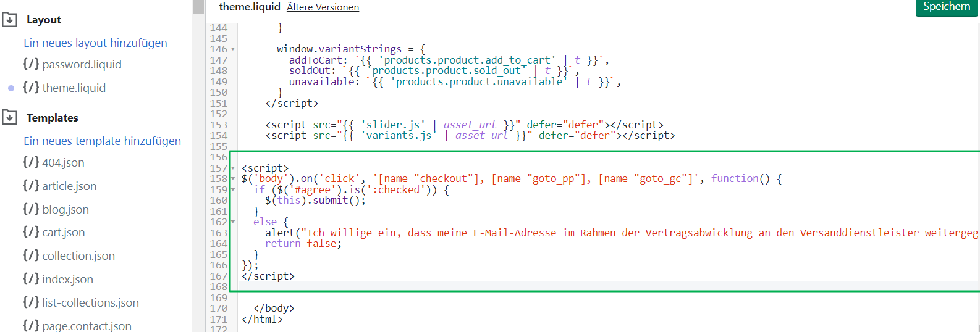Click the code icon beside list-collections.json
Viewport: 980px width, 332px height.
pyautogui.click(x=31, y=302)
